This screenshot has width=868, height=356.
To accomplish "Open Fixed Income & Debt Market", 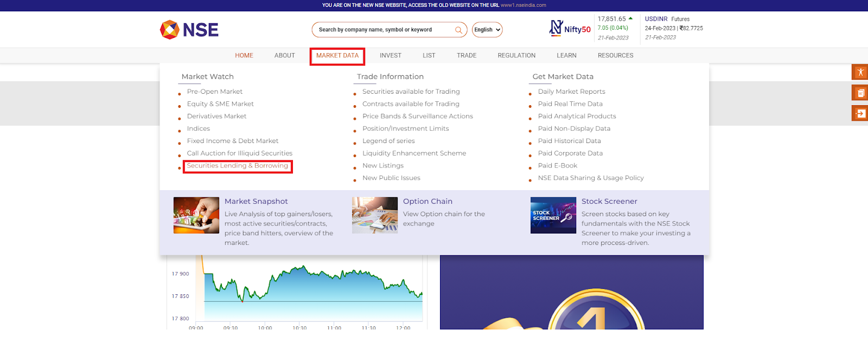I will point(233,141).
